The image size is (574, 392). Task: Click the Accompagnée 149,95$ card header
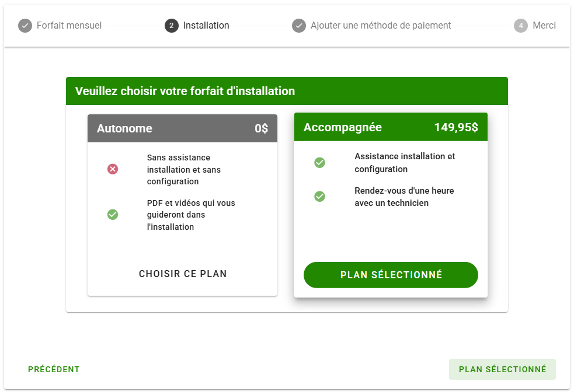[x=391, y=127]
